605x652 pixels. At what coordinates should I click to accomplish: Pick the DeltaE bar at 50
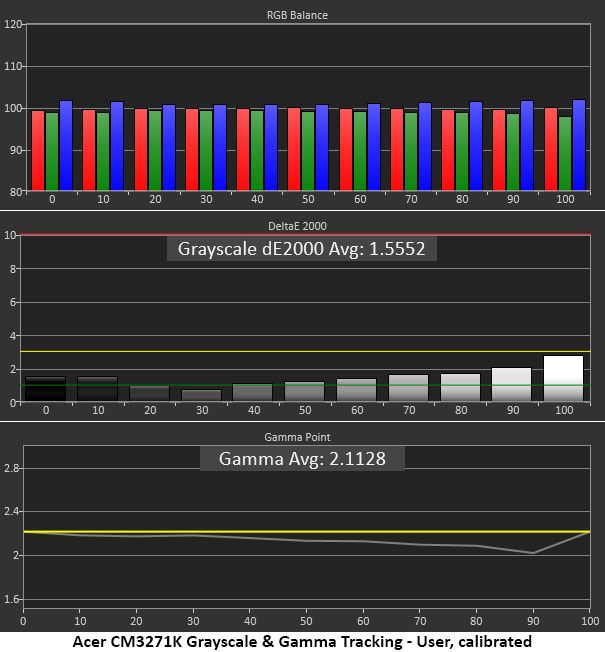[x=304, y=392]
